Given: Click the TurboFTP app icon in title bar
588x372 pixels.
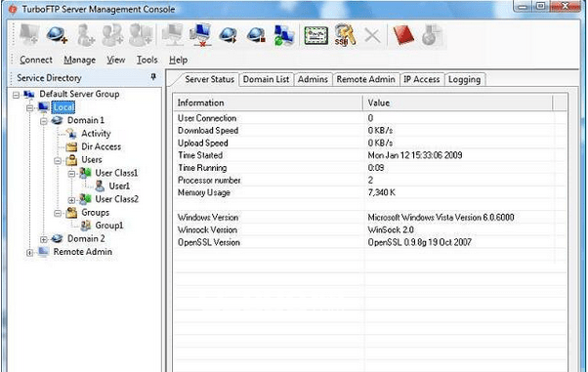Looking at the screenshot, I should tap(13, 9).
